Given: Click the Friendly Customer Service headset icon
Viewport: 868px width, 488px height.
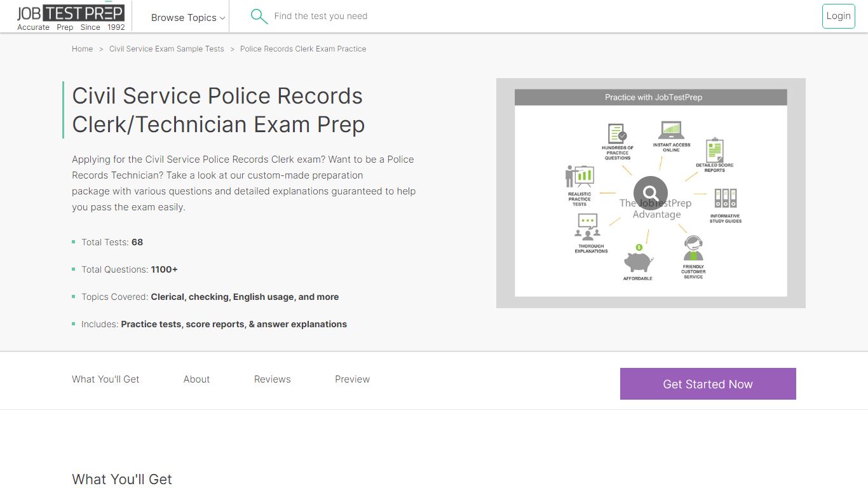Looking at the screenshot, I should (x=693, y=248).
